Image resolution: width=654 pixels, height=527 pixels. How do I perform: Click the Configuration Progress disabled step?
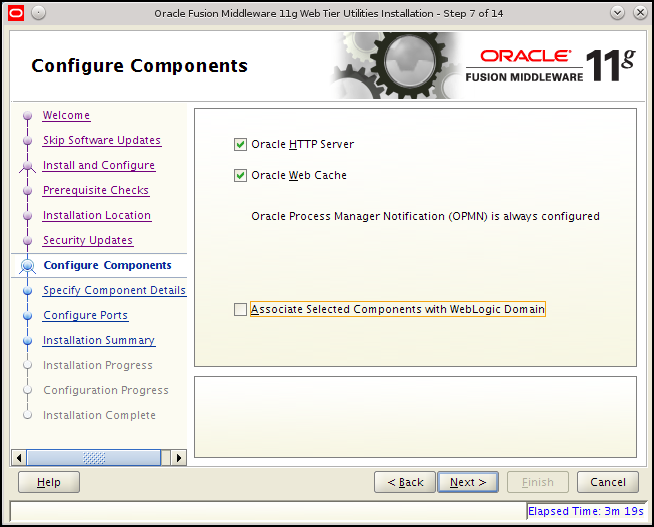(x=106, y=391)
